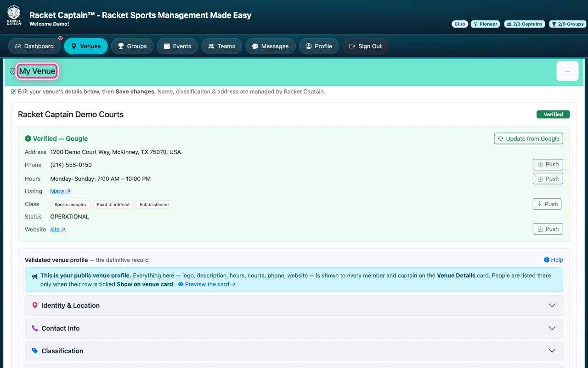Click the megaphone icon in the info banner
The width and height of the screenshot is (588, 368).
[x=34, y=276]
